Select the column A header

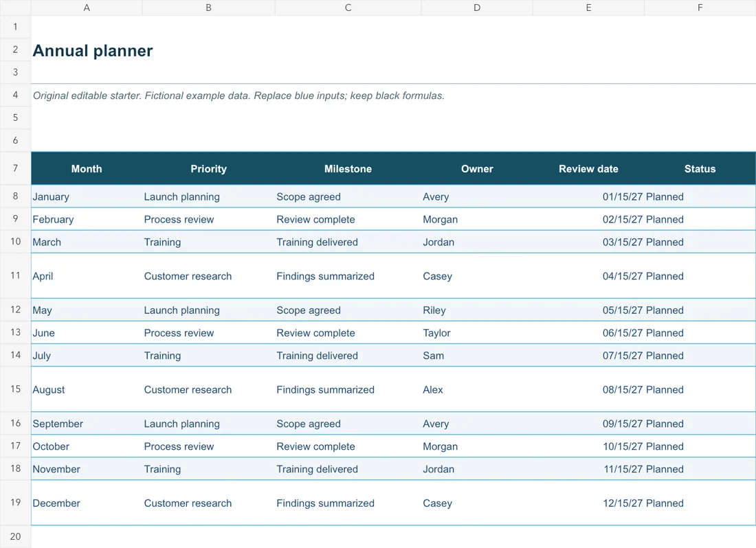tap(87, 8)
